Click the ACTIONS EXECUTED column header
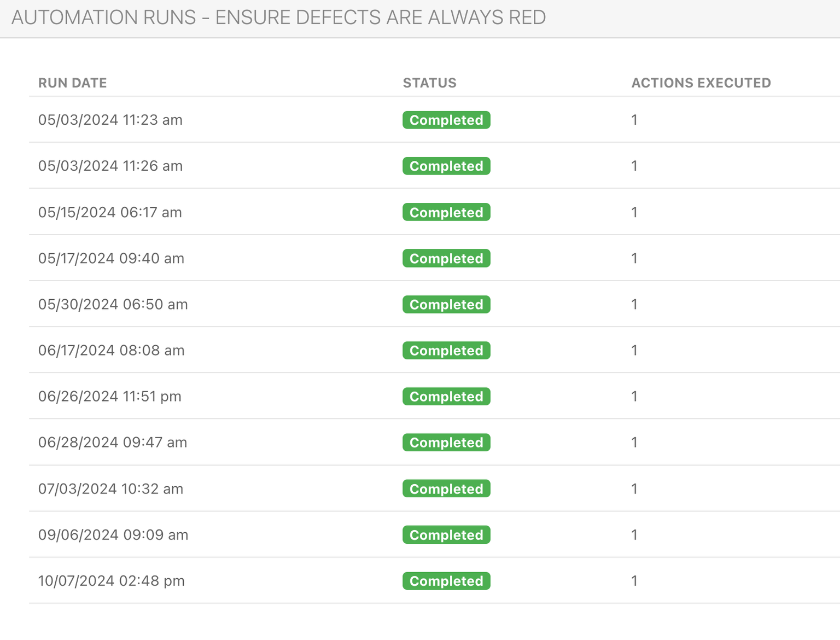This screenshot has height=640, width=840. click(701, 83)
